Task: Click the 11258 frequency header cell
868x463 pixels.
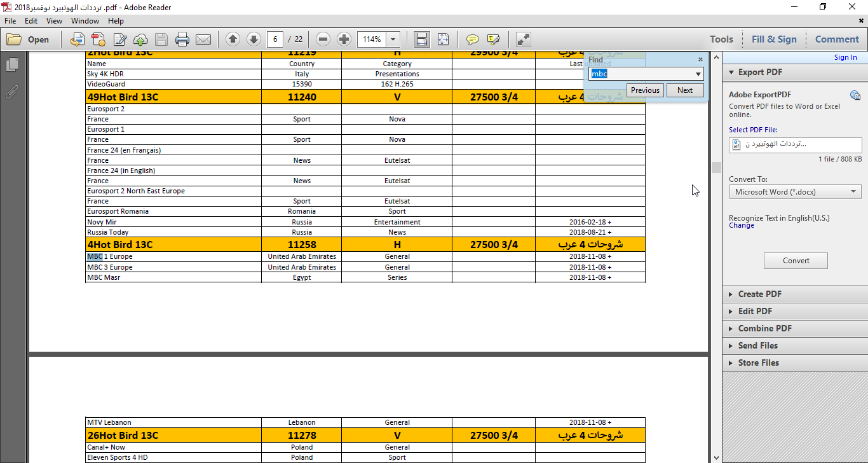Action: point(301,244)
